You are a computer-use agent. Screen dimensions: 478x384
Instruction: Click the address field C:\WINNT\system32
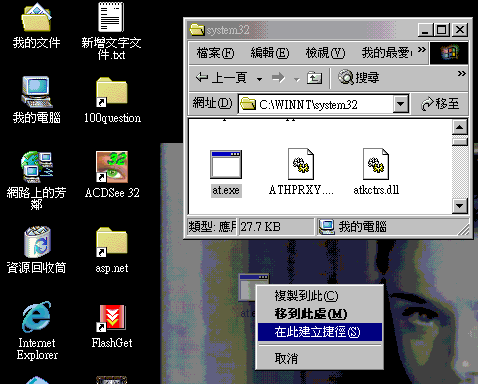point(316,104)
